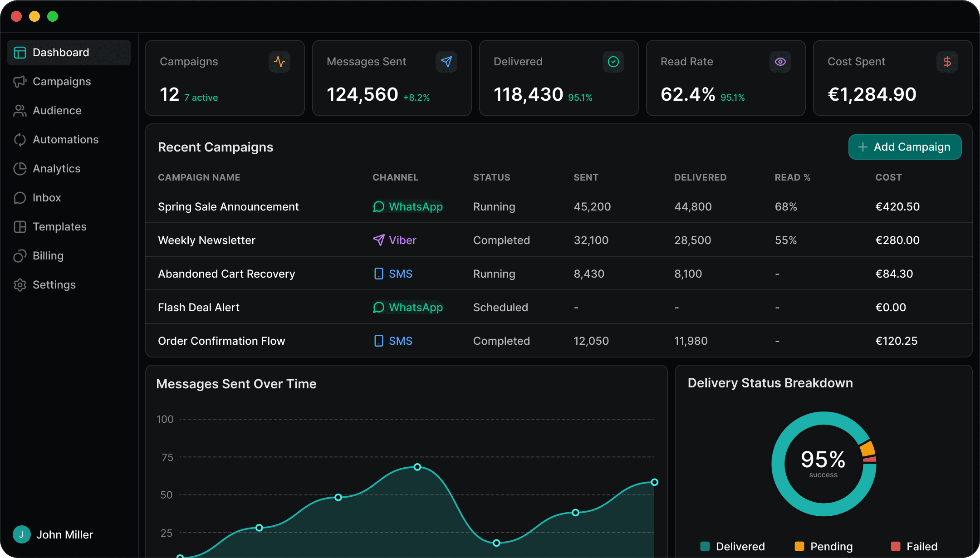Click the 118,430 Delivered value
Viewport: 980px width, 558px height.
529,94
